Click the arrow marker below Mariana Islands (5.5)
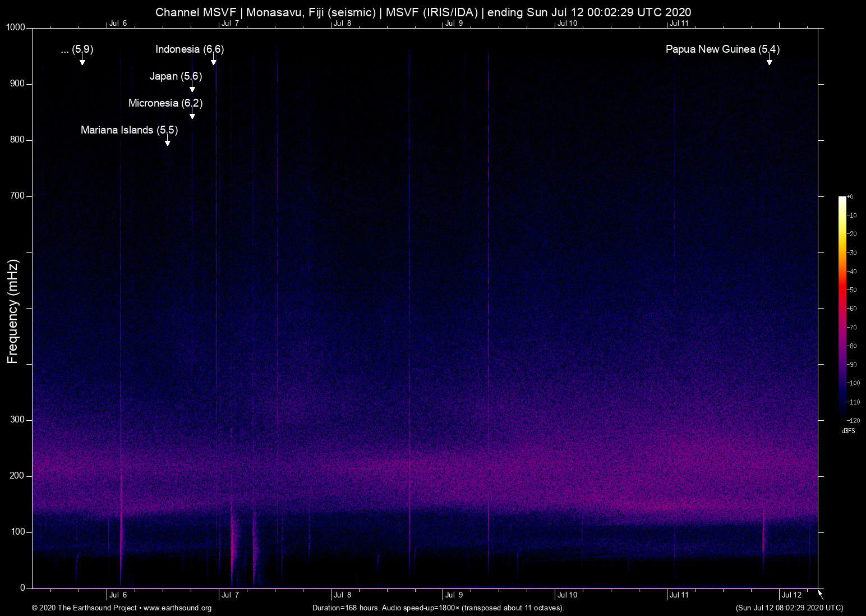This screenshot has width=866, height=616. 168,140
